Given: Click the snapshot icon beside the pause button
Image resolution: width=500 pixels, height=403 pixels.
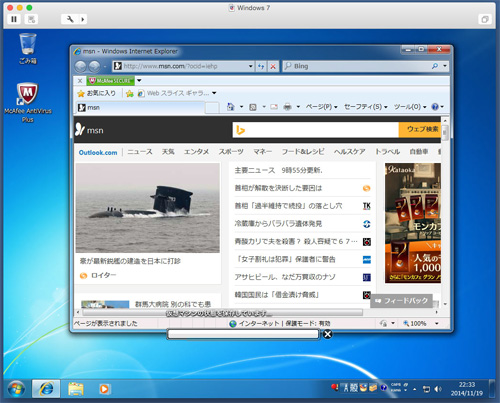Looking at the screenshot, I should coord(32,19).
